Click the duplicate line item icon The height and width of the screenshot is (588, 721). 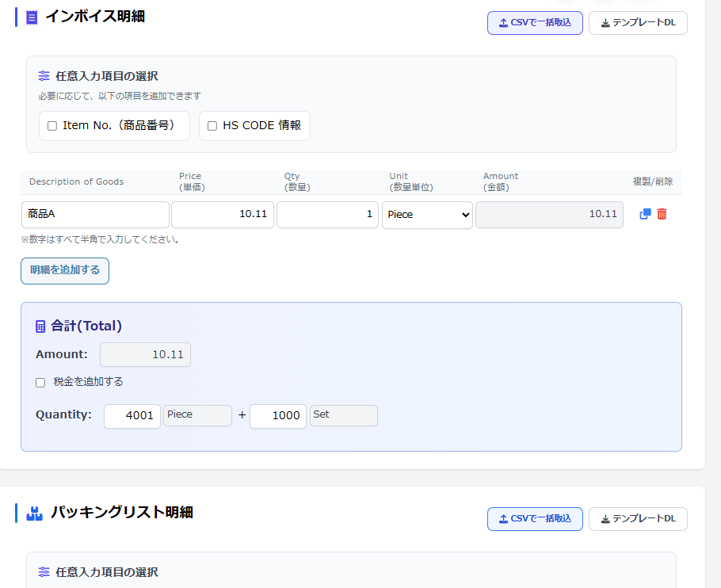tap(644, 214)
